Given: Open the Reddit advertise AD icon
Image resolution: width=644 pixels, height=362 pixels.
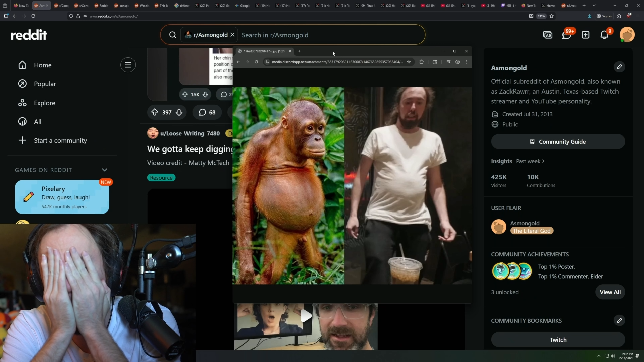Looking at the screenshot, I should point(547,35).
